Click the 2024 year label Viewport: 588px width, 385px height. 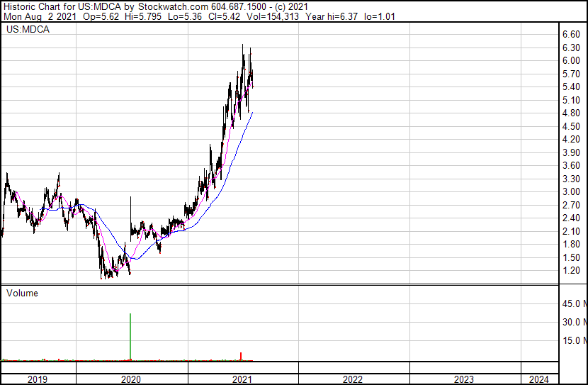click(539, 379)
